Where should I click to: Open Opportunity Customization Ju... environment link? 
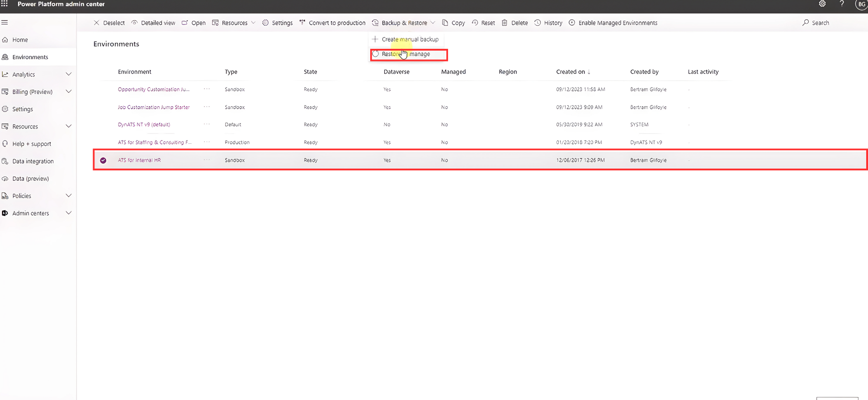pos(154,89)
